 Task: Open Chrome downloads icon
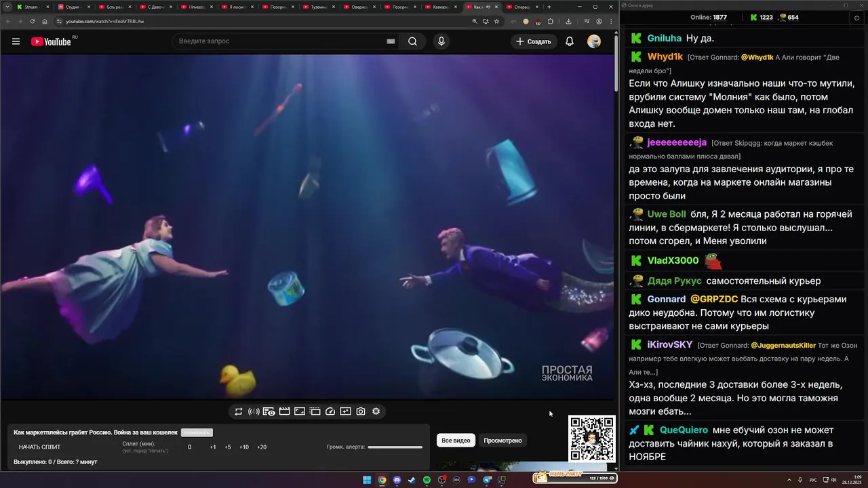568,21
